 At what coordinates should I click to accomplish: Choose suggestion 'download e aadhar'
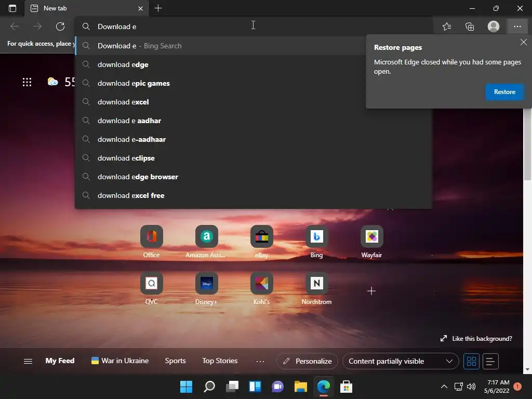254,121
